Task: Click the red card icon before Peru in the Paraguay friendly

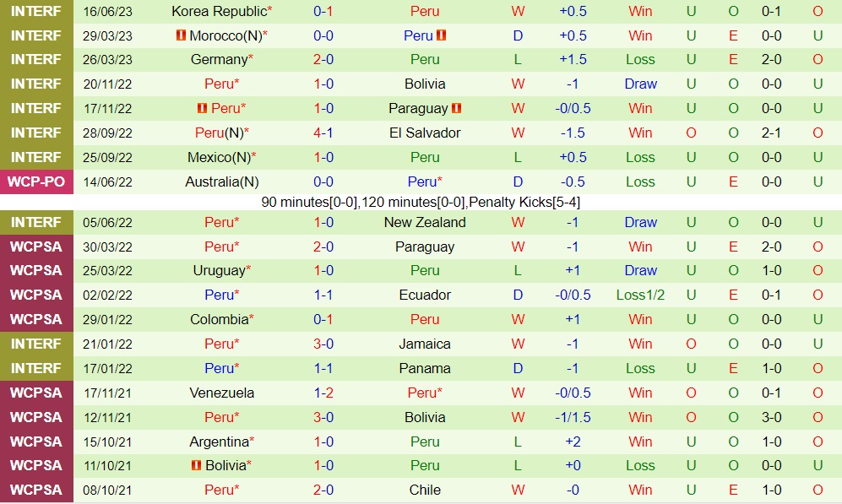Action: [x=202, y=108]
